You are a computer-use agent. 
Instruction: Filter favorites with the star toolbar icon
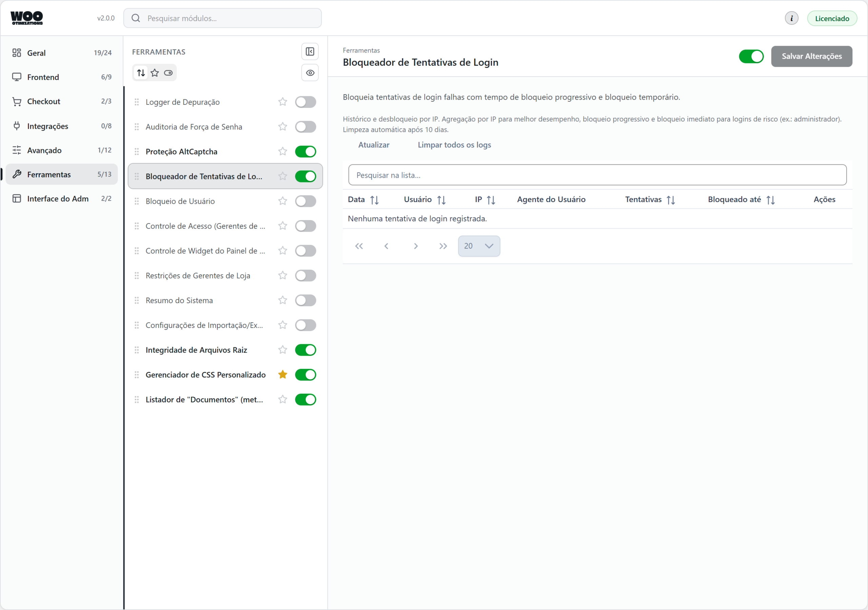pos(155,73)
